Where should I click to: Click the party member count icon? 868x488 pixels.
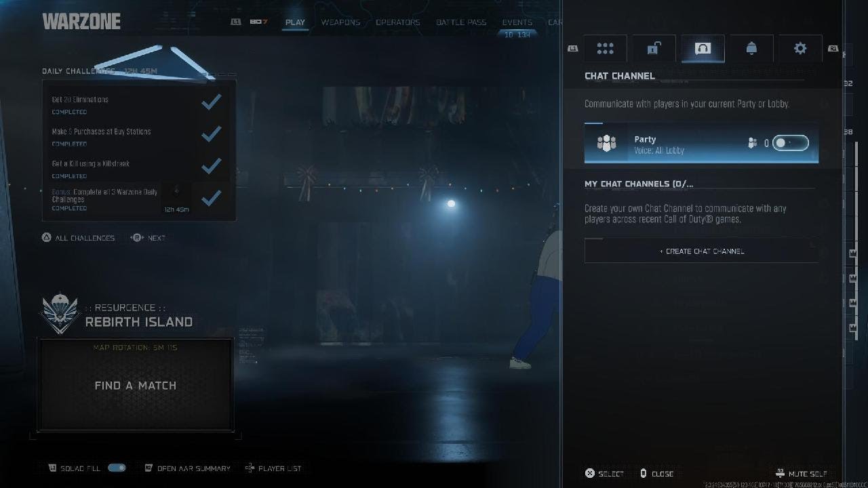pyautogui.click(x=753, y=143)
